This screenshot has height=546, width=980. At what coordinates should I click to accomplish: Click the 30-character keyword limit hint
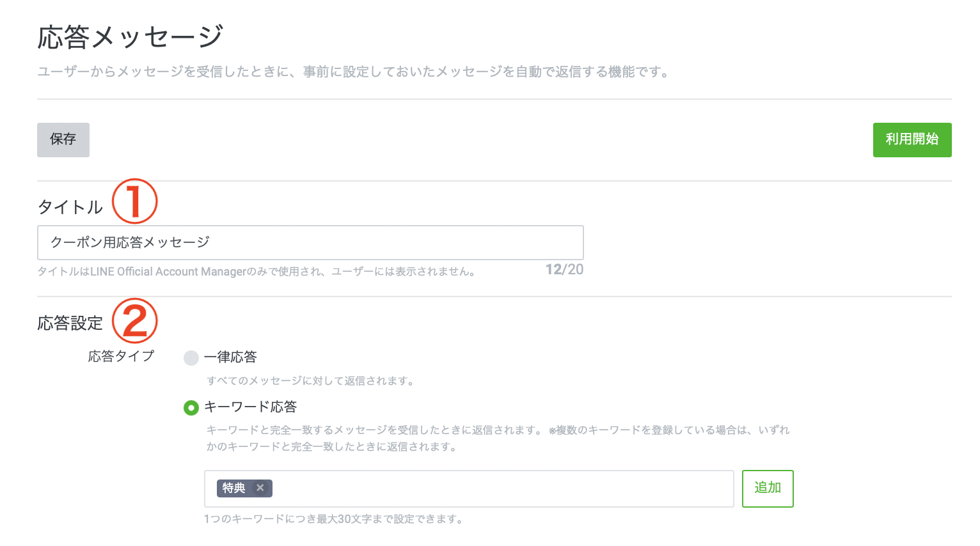click(333, 519)
